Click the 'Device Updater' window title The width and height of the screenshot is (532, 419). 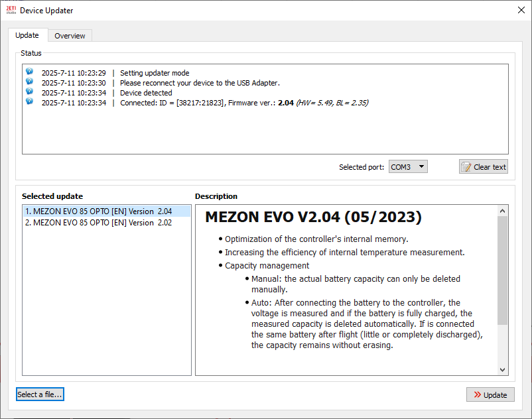46,11
